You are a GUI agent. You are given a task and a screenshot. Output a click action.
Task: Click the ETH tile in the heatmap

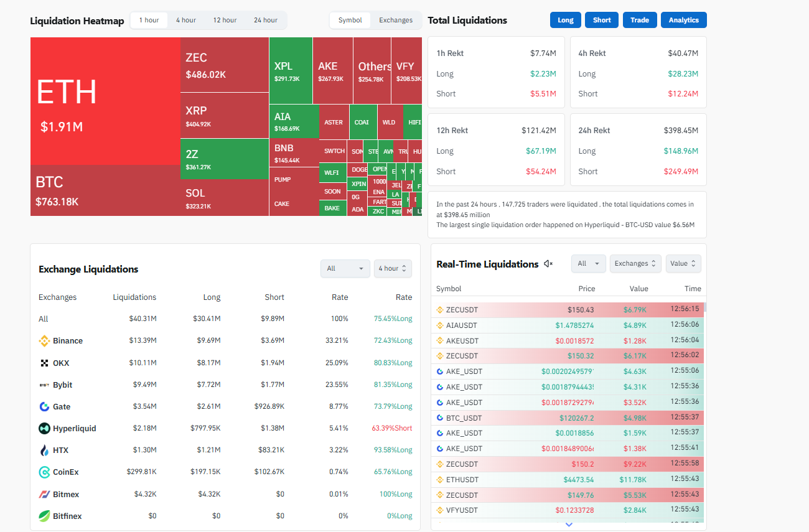pos(105,101)
